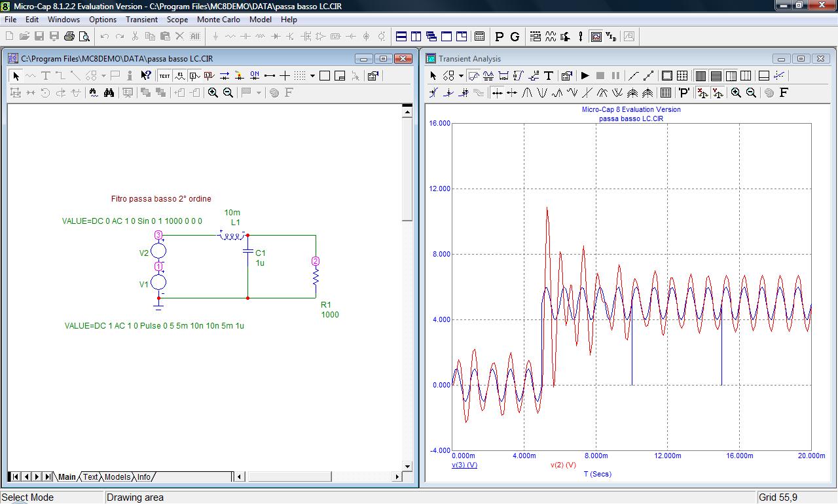
Task: Click the context Help arrow icon
Action: tap(146, 76)
